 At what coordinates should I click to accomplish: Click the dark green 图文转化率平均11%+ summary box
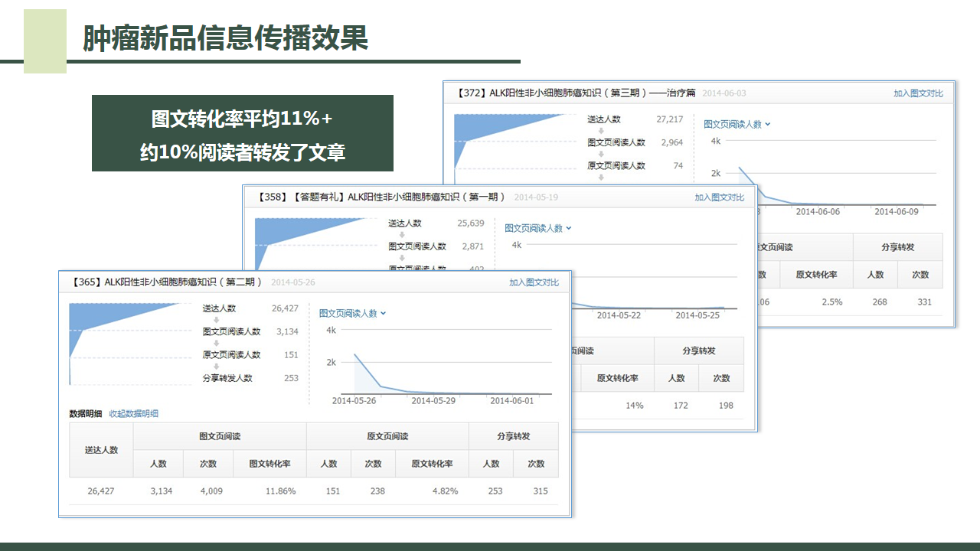click(242, 133)
